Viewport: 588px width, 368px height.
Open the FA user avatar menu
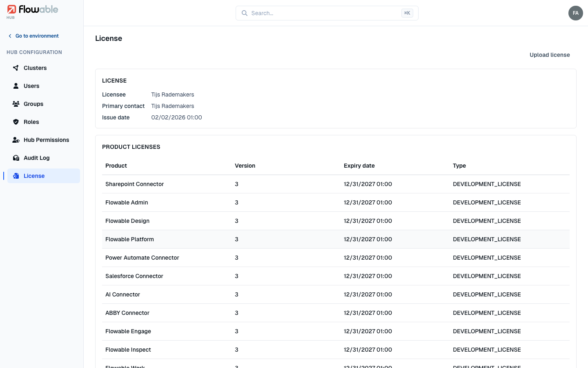(x=576, y=13)
